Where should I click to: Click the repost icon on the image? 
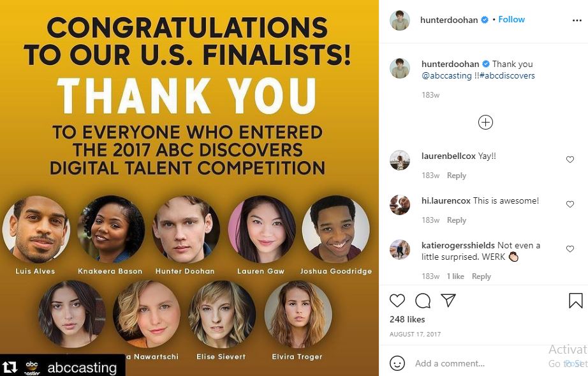coord(10,367)
